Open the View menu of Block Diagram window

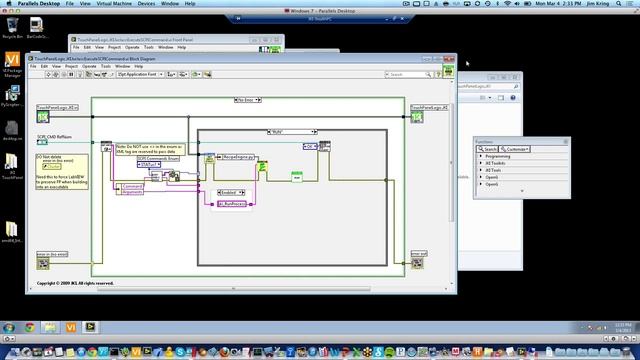pos(56,66)
